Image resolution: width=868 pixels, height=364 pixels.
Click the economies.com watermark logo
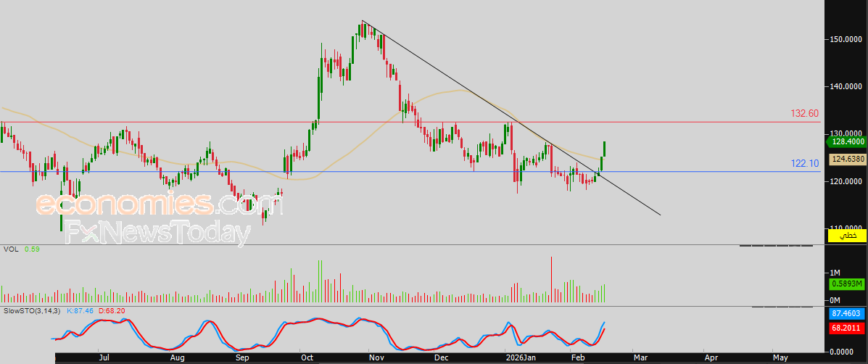click(x=160, y=204)
